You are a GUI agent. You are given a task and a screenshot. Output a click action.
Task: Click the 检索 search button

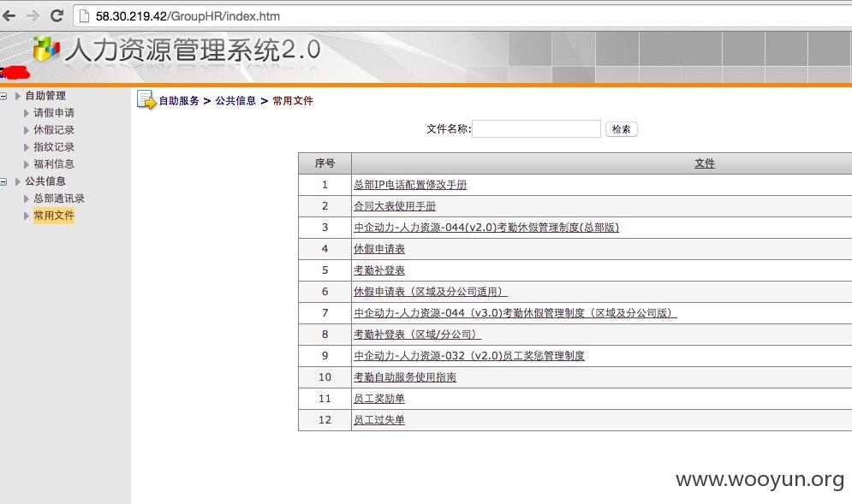coord(621,128)
